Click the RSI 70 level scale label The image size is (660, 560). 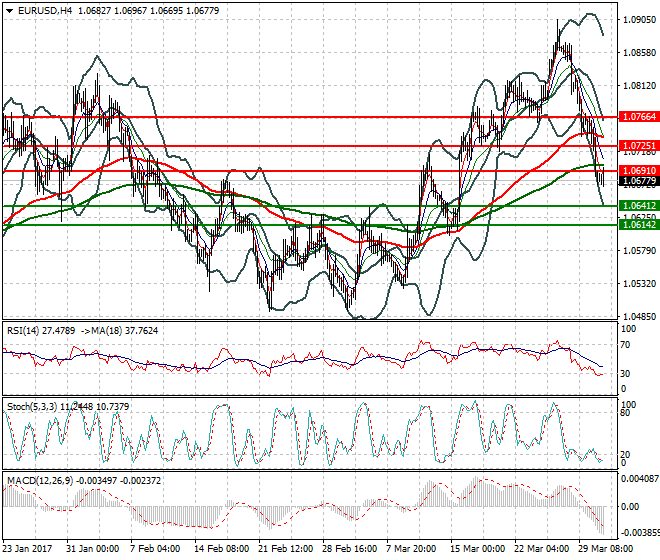(625, 345)
